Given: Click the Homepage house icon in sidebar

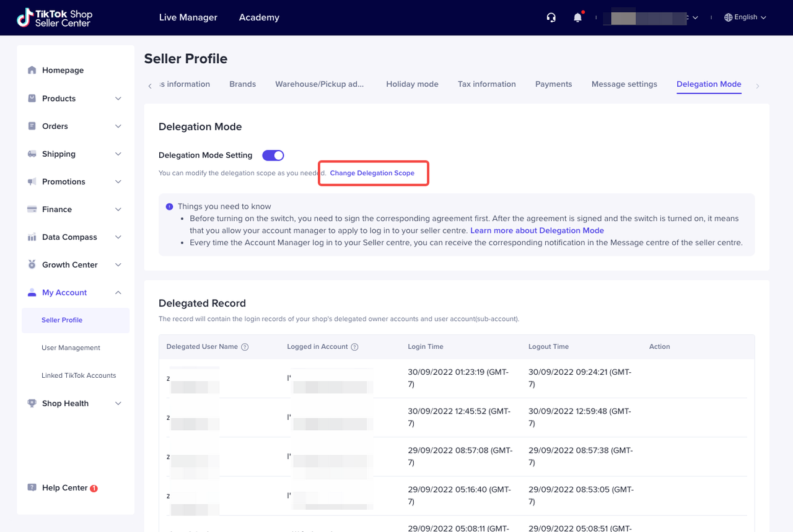Looking at the screenshot, I should (x=32, y=70).
